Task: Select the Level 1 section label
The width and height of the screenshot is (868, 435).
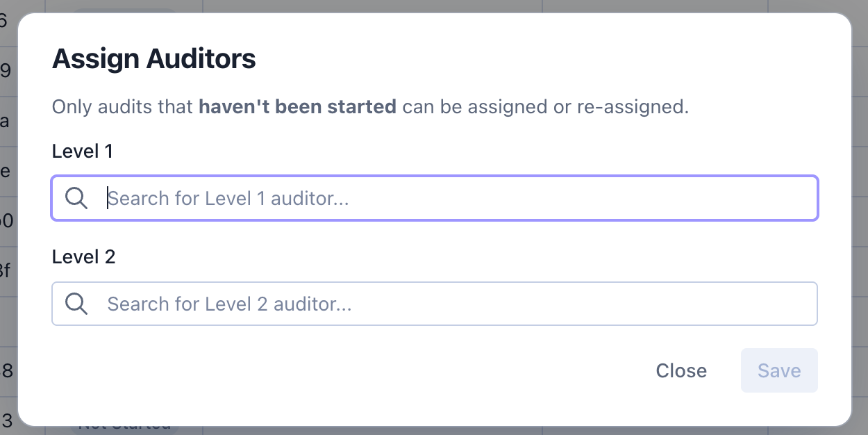Action: click(x=82, y=151)
